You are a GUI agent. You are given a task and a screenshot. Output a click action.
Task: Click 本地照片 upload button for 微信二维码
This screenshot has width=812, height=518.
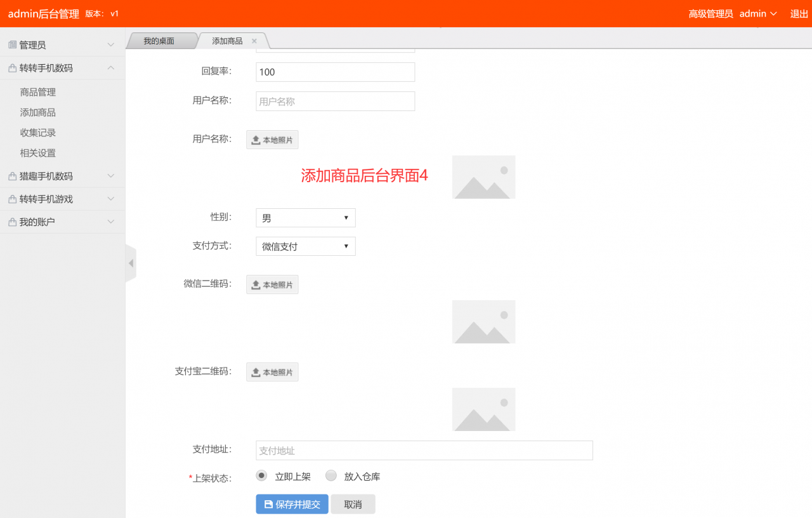(272, 284)
